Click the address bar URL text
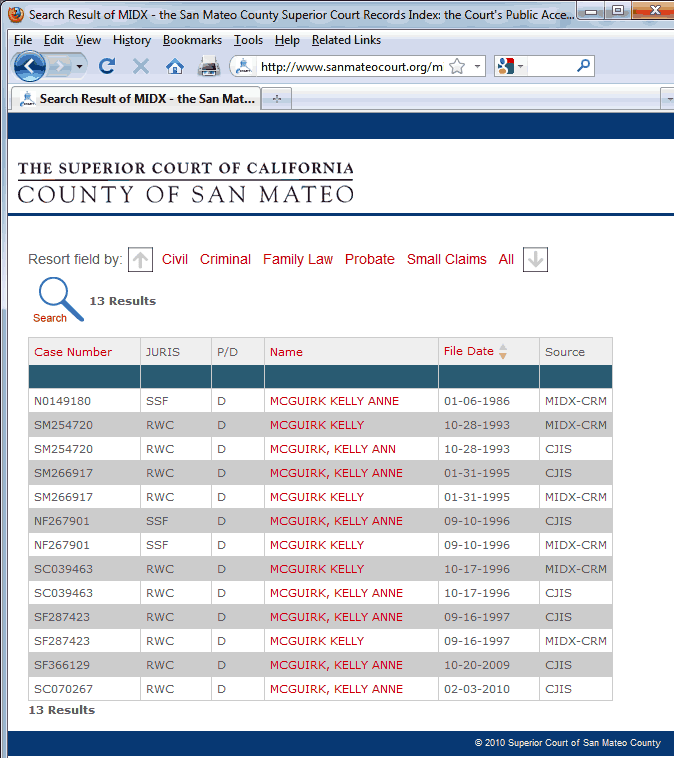This screenshot has height=758, width=674. (352, 67)
